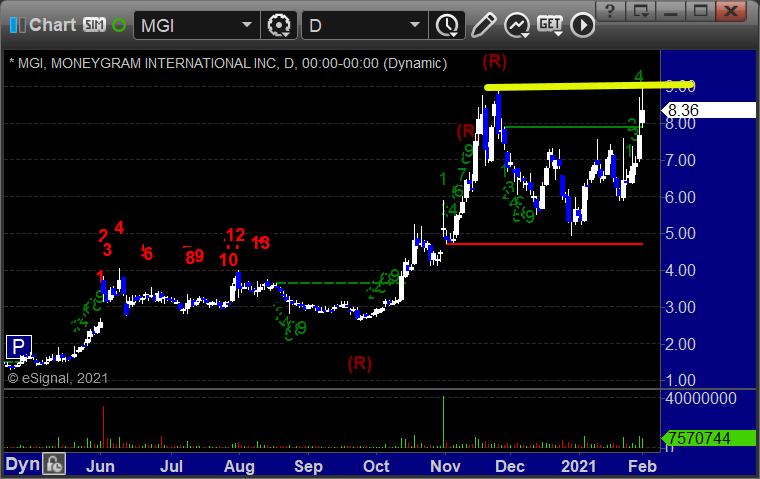Viewport: 760px width, 479px height.
Task: Click the Nov label on time axis
Action: point(445,466)
